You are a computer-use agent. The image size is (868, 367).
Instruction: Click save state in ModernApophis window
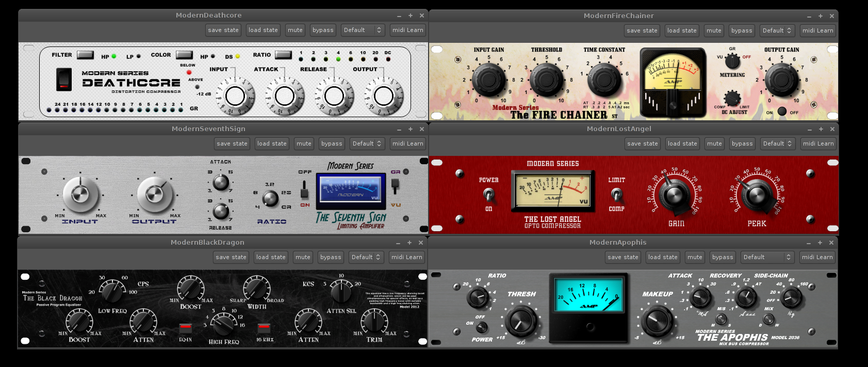tap(623, 257)
